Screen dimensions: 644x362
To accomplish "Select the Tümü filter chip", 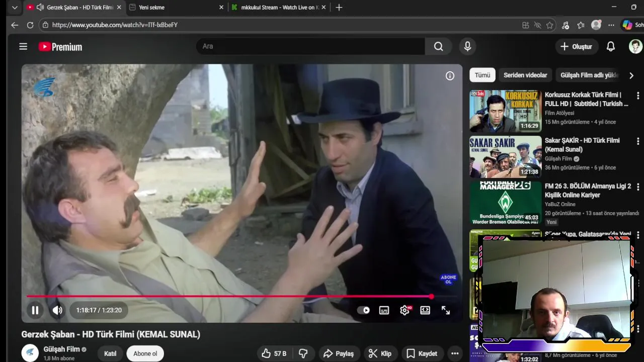I will pyautogui.click(x=482, y=75).
